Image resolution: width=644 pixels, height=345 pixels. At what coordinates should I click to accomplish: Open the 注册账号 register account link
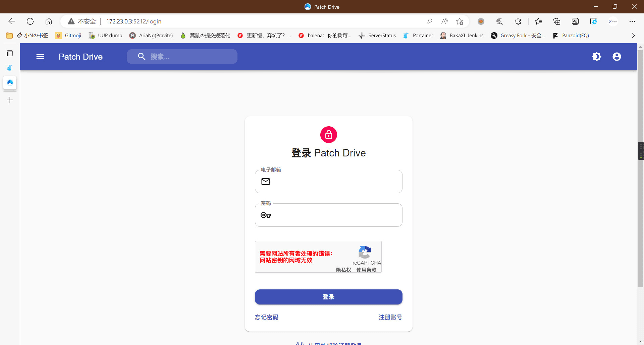click(390, 317)
